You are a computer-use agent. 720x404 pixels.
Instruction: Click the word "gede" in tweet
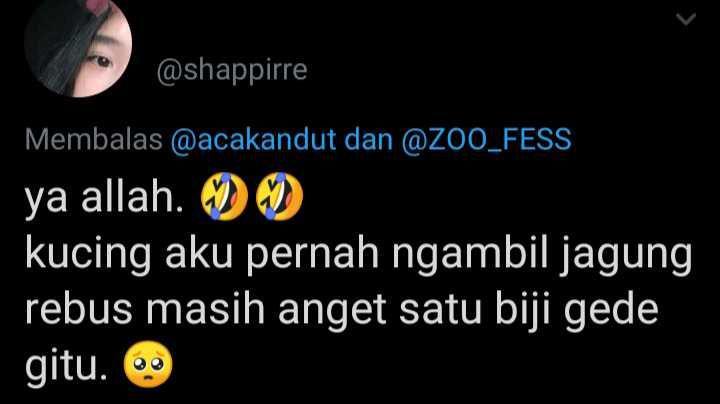coord(611,312)
